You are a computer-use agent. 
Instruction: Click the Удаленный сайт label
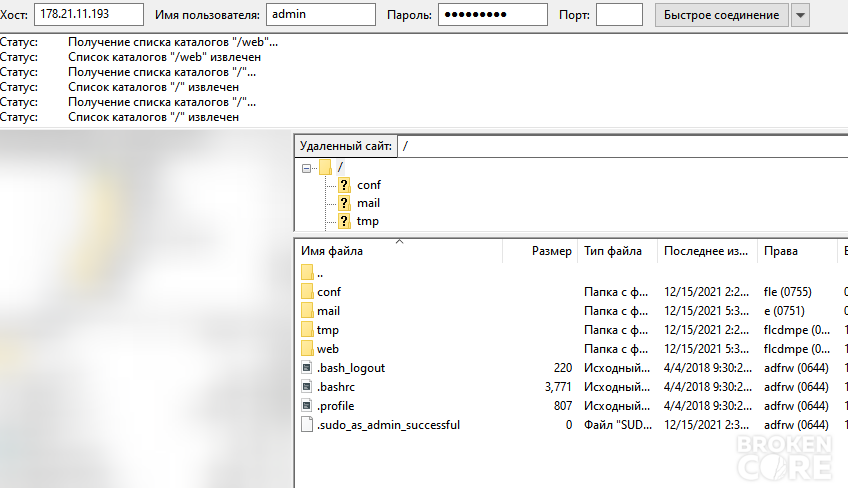click(x=346, y=146)
